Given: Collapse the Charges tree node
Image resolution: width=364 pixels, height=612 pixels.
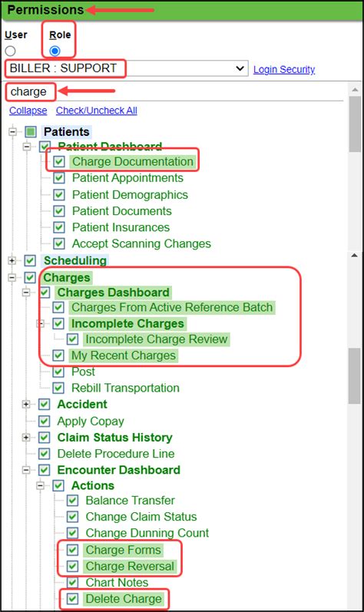Looking at the screenshot, I should 12,277.
